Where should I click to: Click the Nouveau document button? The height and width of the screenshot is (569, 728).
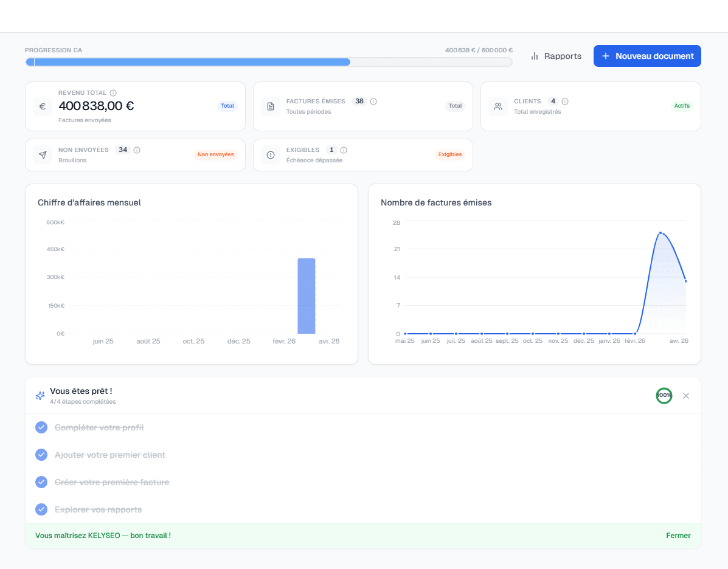pyautogui.click(x=647, y=55)
